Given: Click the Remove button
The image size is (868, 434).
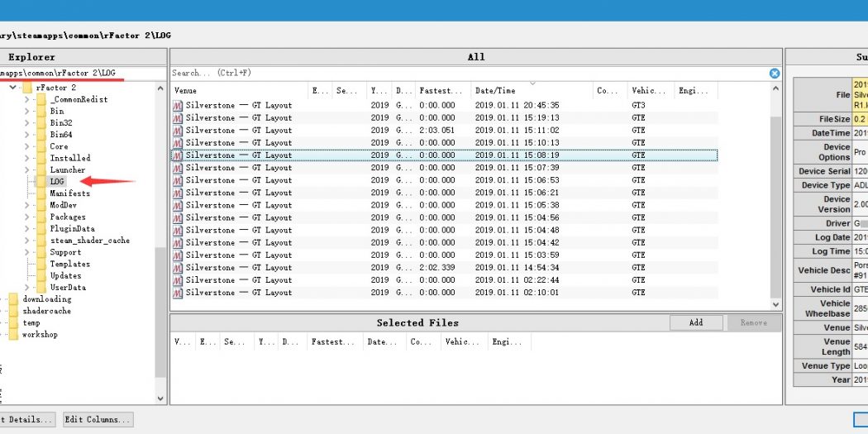Looking at the screenshot, I should point(753,322).
